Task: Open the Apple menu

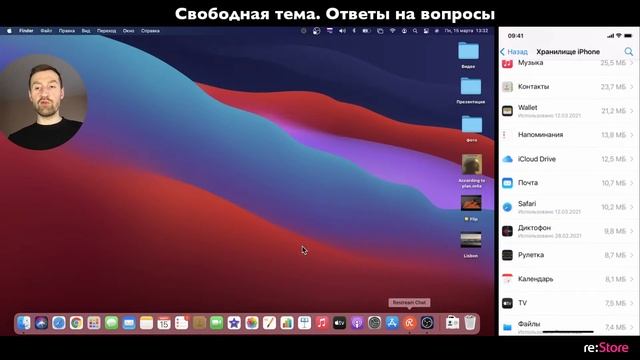Action: (x=9, y=31)
